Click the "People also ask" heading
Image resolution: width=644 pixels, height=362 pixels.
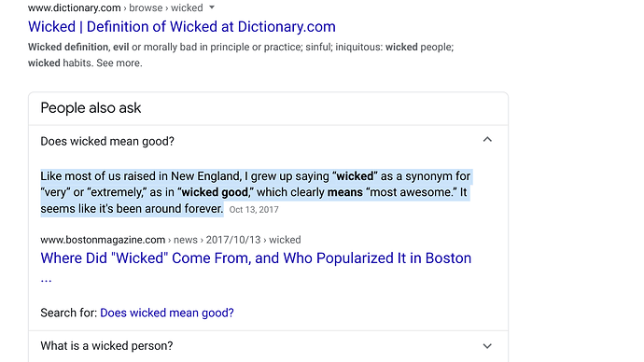pyautogui.click(x=91, y=108)
